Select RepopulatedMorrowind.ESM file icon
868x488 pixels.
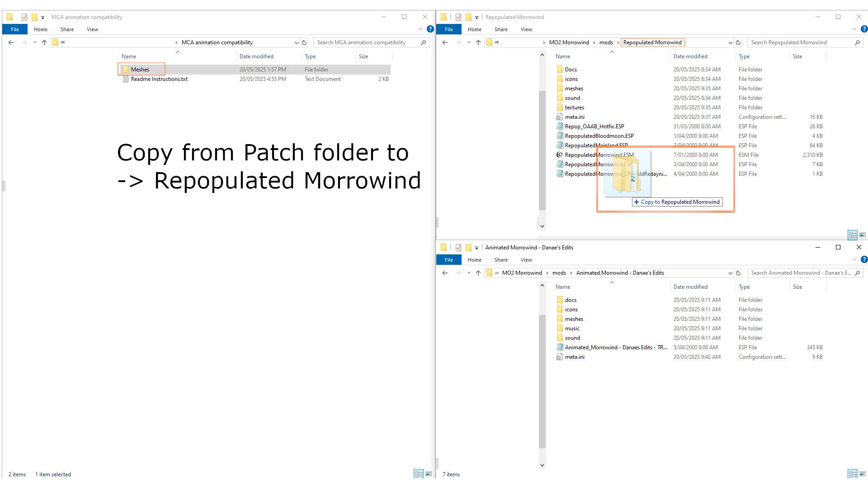(x=560, y=155)
